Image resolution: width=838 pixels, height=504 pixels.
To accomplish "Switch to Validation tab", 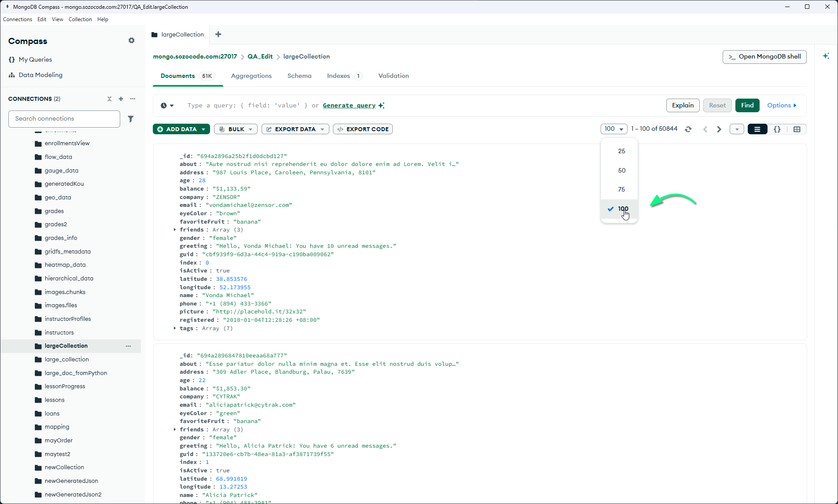I will click(x=394, y=76).
